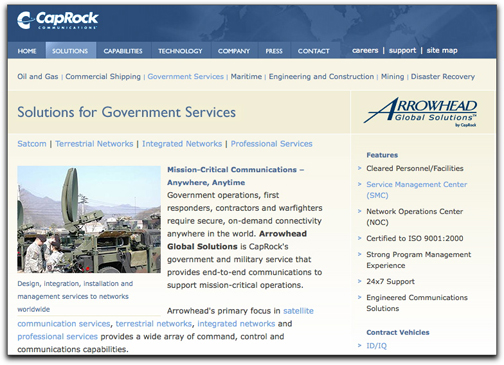Click the arrow bullet beside Engineered Communications Solutions

[360, 297]
